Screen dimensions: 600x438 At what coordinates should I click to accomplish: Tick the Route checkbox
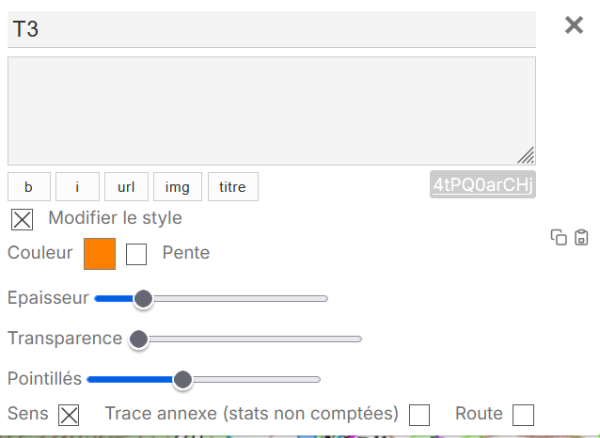523,415
